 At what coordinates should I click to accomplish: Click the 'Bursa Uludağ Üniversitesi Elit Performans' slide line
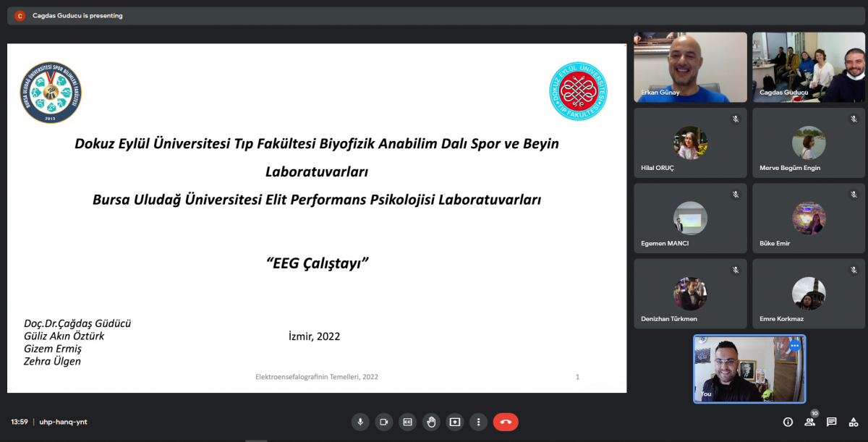(317, 200)
